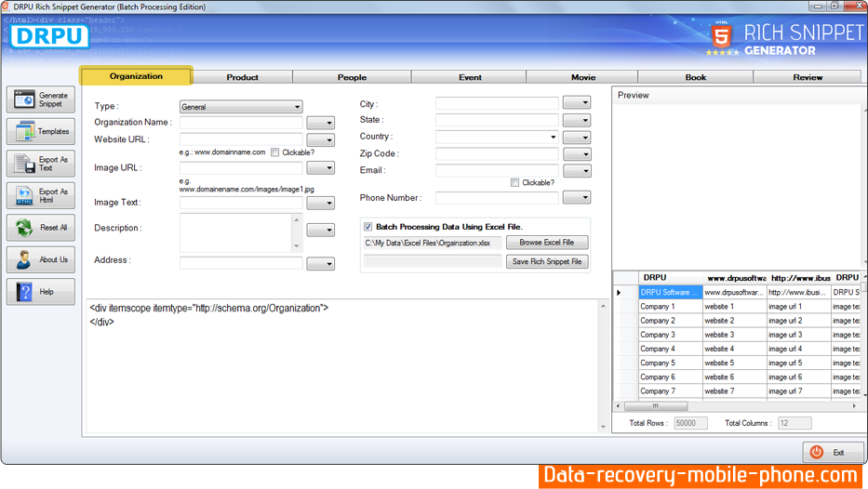
Task: Click the Zip Code input field
Action: click(497, 153)
